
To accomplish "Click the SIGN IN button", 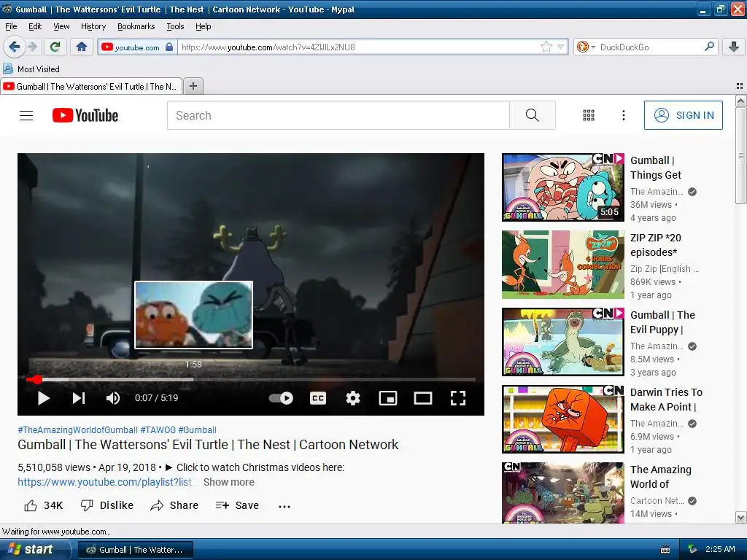I will [683, 115].
